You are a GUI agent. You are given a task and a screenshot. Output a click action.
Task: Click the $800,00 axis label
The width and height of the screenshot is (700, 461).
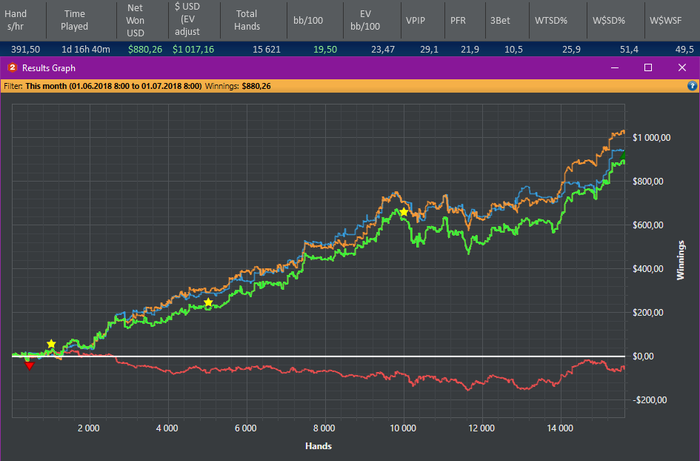pyautogui.click(x=648, y=181)
